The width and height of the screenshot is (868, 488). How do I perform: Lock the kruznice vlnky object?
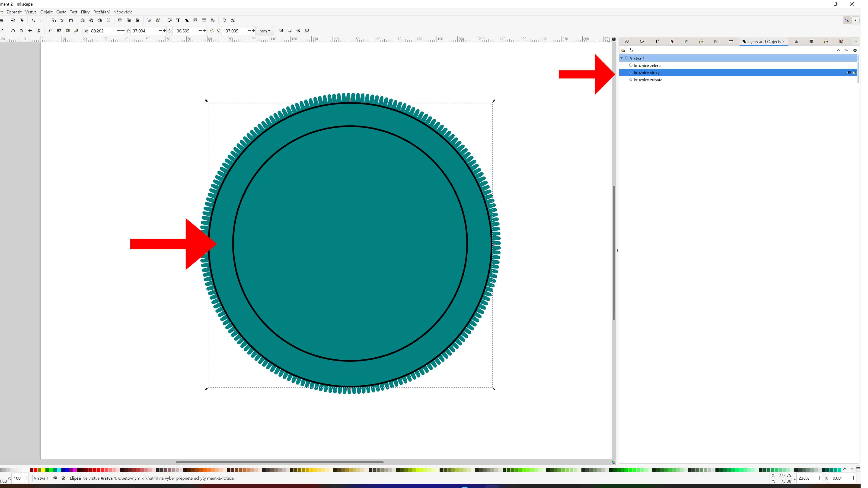[854, 72]
